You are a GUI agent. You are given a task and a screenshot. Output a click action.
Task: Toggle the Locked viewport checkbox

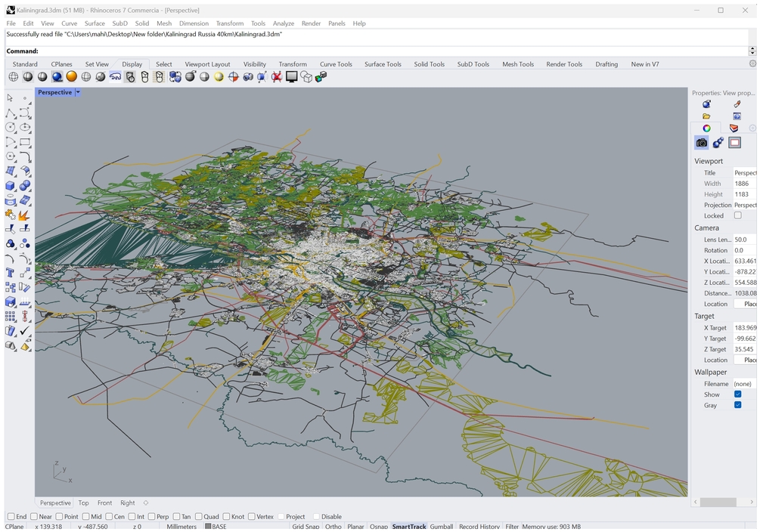click(738, 215)
